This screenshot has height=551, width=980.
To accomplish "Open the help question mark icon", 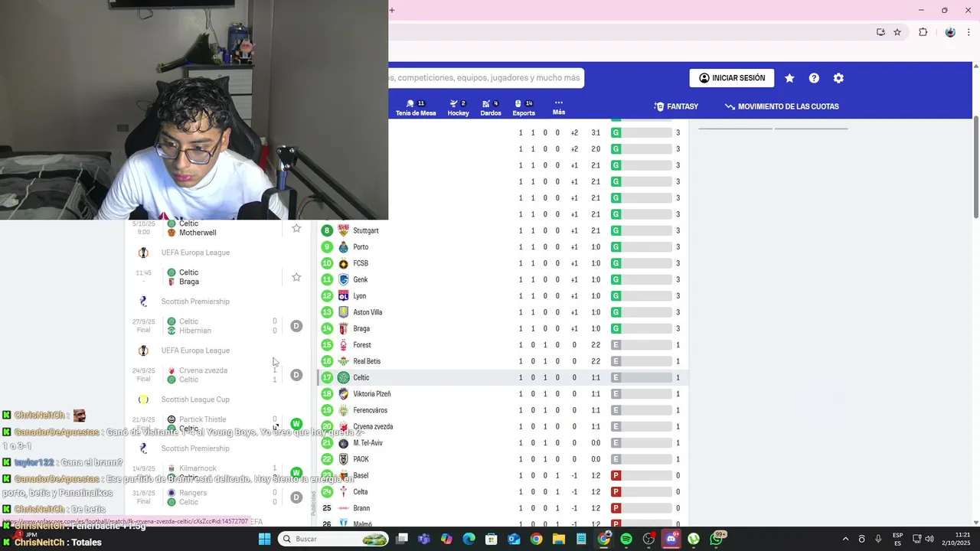I will coord(814,78).
